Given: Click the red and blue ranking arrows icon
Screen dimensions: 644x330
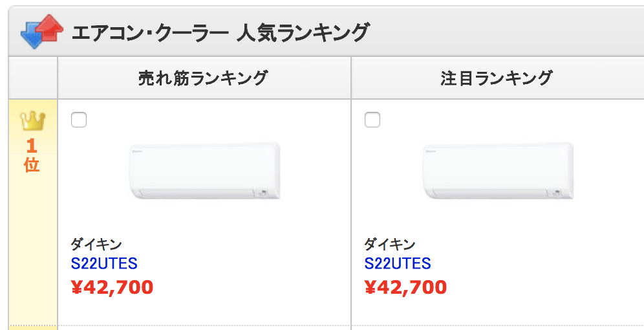Looking at the screenshot, I should coord(42,31).
